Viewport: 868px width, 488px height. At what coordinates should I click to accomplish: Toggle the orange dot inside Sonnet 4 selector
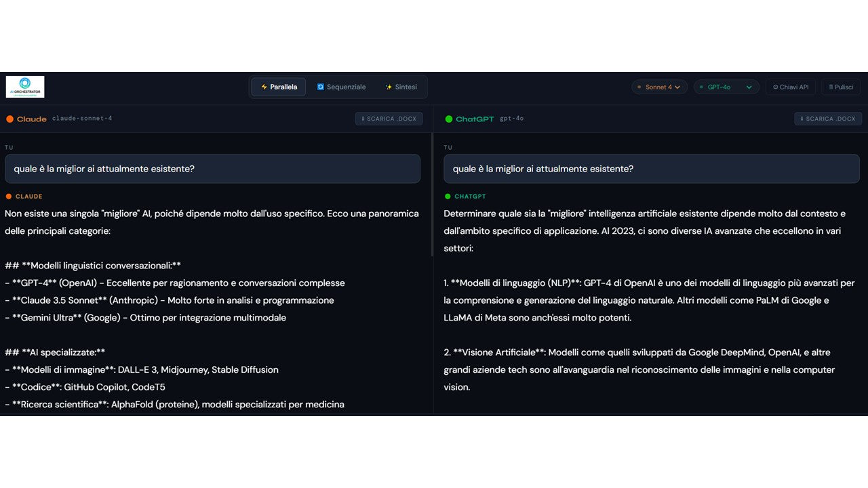[x=639, y=87]
